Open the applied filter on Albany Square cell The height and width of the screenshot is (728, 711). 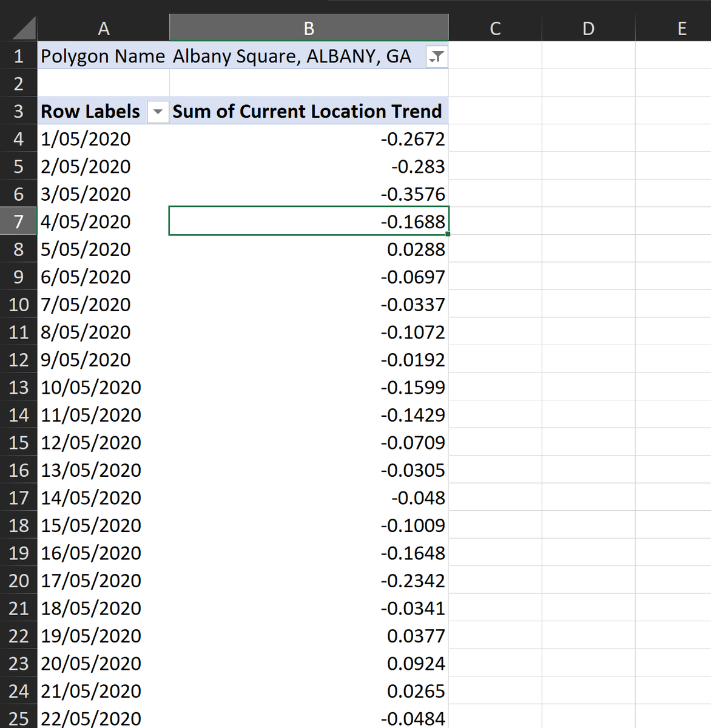click(x=436, y=56)
